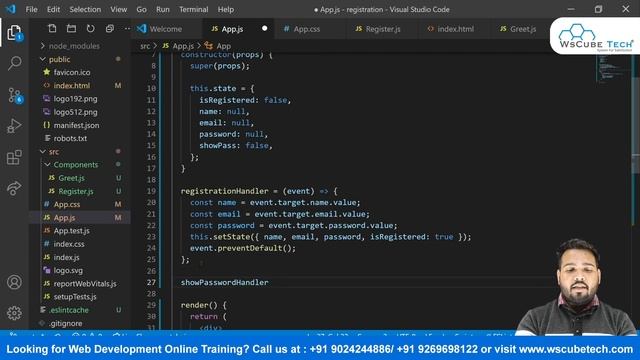This screenshot has height=360, width=640.
Task: Click the VS Code logo icon
Action: [10, 9]
